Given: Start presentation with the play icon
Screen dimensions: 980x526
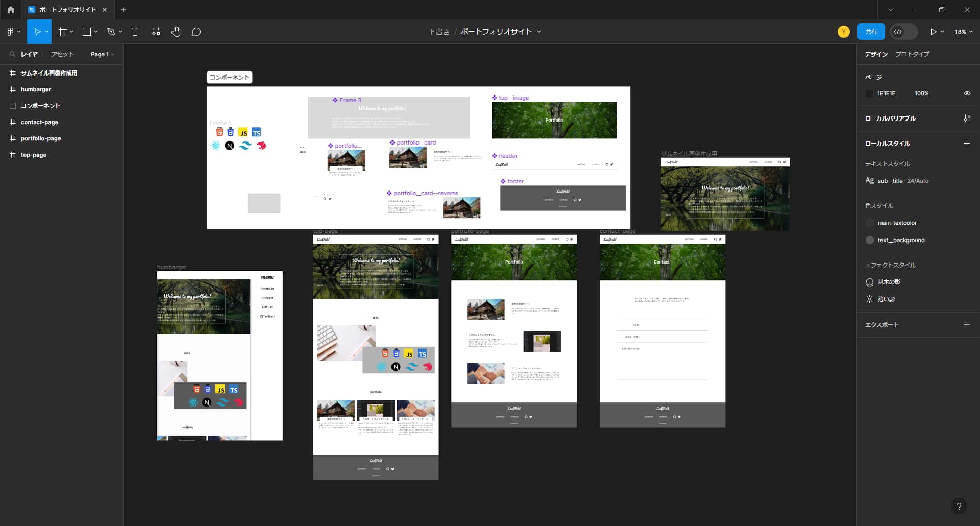Looking at the screenshot, I should pos(934,31).
